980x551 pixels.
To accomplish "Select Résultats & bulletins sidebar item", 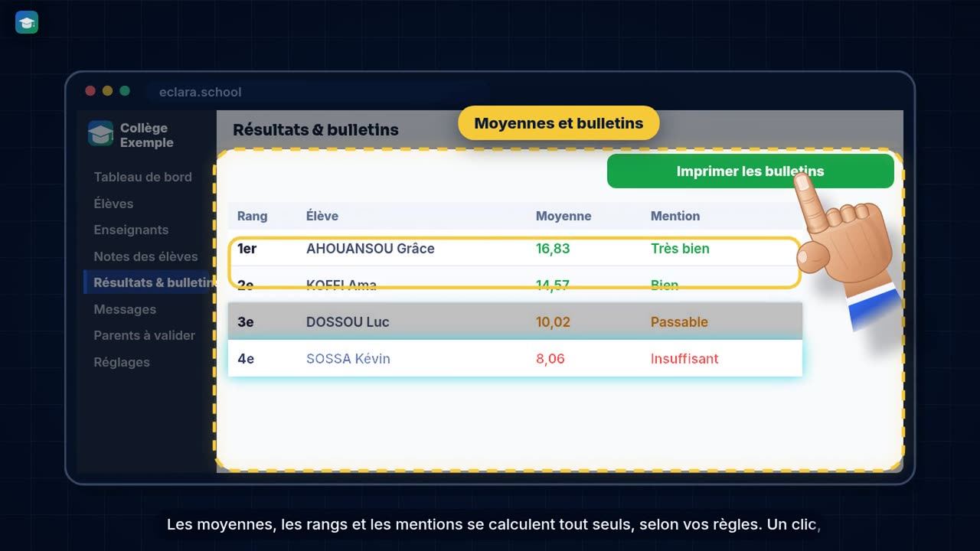I will 150,282.
